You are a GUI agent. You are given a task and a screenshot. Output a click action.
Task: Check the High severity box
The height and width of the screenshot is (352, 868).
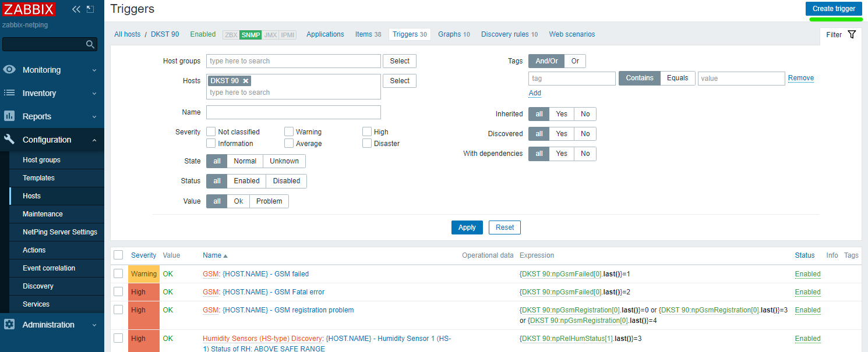tap(367, 132)
